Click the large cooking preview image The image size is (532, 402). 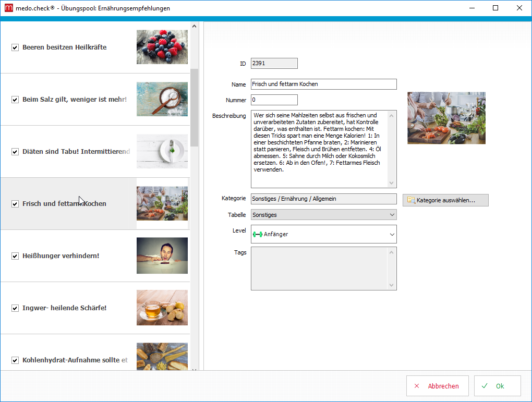tap(446, 118)
